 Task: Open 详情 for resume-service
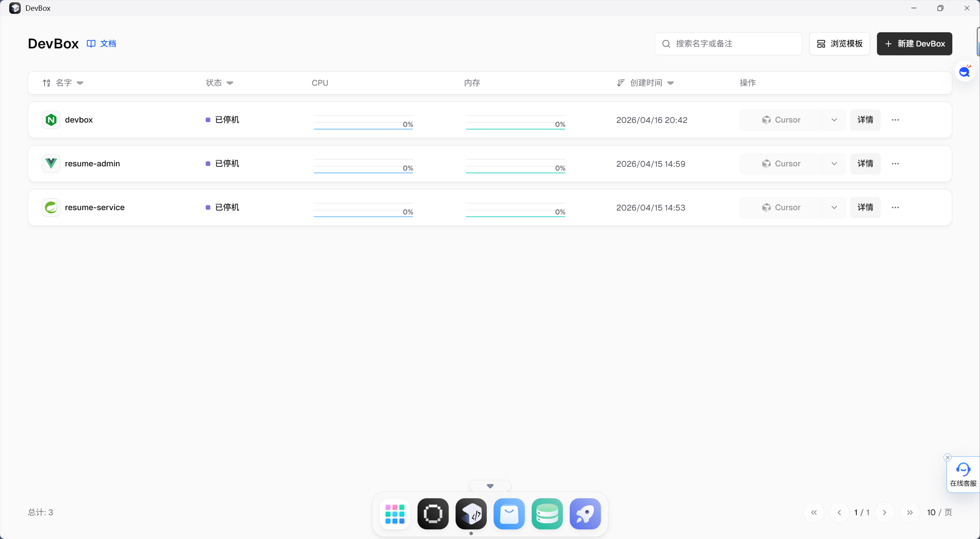click(865, 207)
